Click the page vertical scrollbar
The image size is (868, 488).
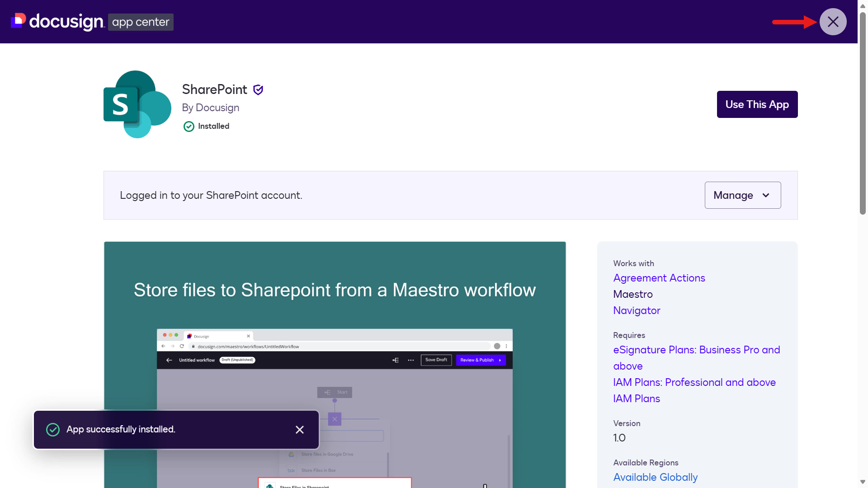(x=863, y=113)
